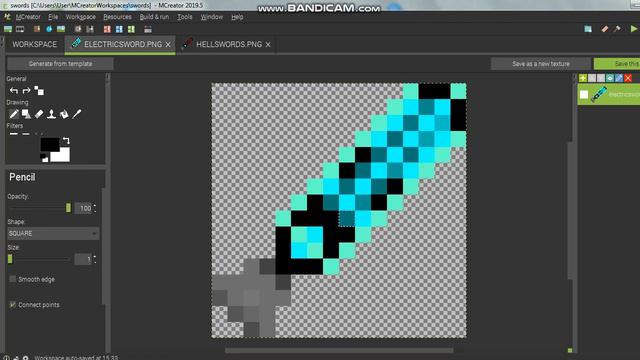Click the teal picture icon in top-right toolbar
The image size is (640, 360).
click(x=588, y=29)
